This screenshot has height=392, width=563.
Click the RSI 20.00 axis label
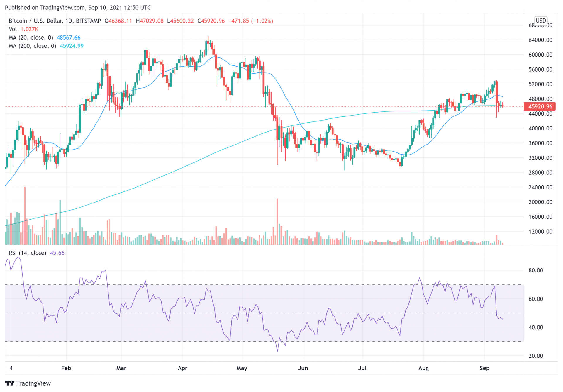point(536,356)
